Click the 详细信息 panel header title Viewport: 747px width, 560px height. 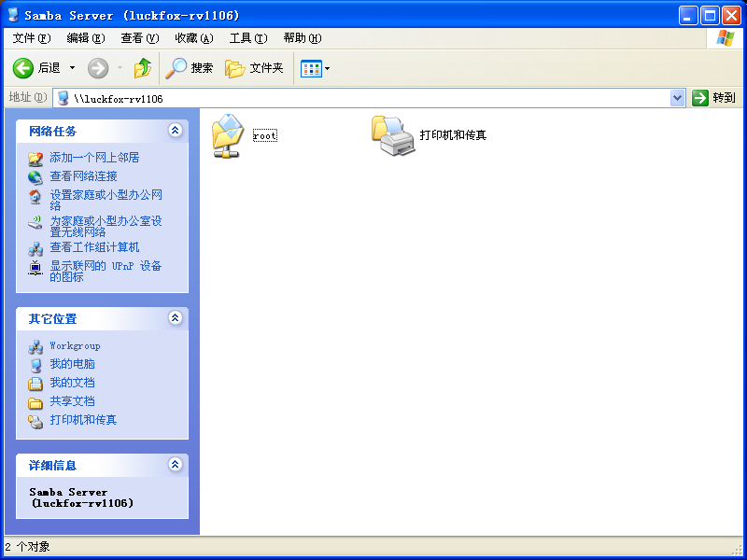(52, 466)
